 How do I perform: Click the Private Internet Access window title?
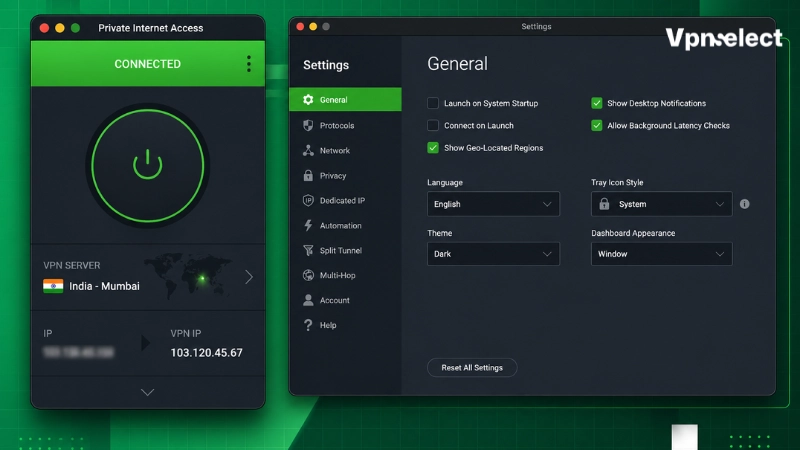click(151, 28)
